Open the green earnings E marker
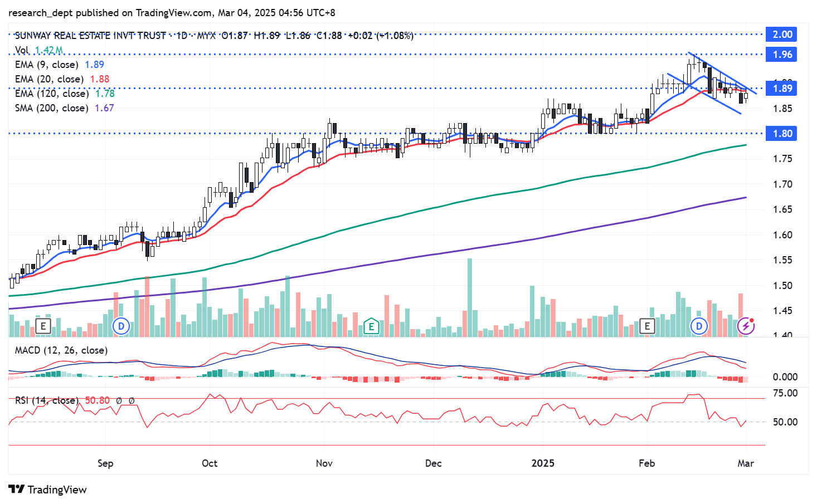 click(x=371, y=326)
